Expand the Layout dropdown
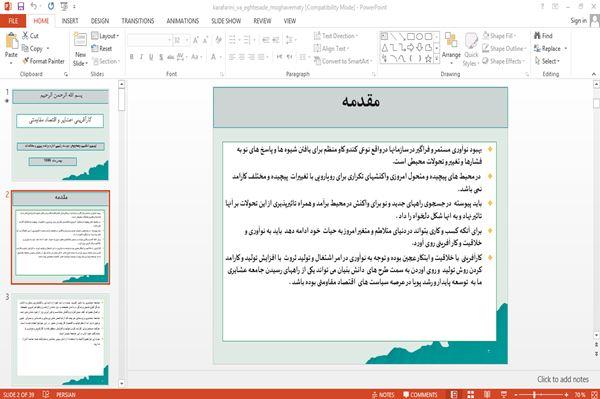The image size is (600, 399). pyautogui.click(x=105, y=36)
